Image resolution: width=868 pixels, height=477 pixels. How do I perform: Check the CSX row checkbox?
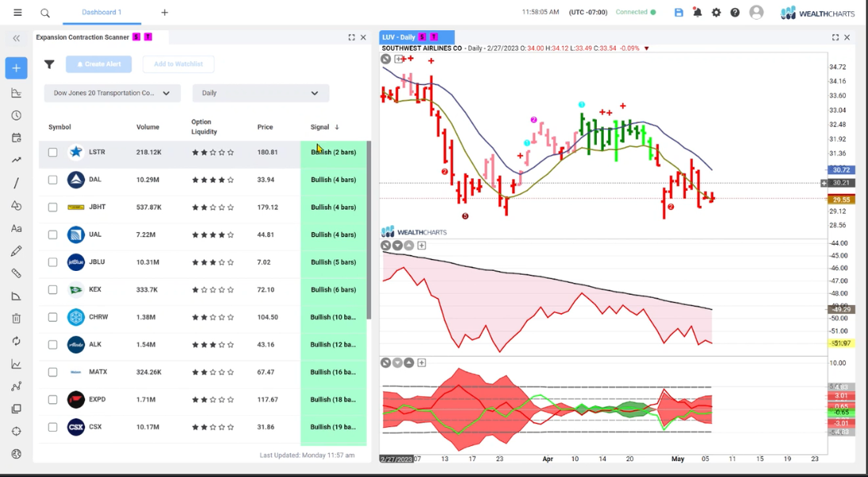(52, 427)
